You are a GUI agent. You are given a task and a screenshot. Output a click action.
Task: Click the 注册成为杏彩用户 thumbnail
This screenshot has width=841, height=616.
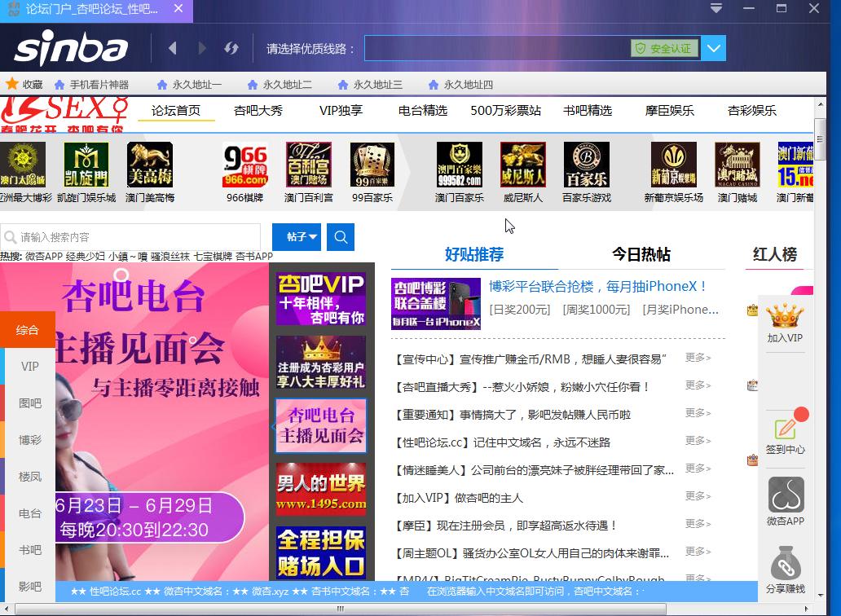point(321,363)
